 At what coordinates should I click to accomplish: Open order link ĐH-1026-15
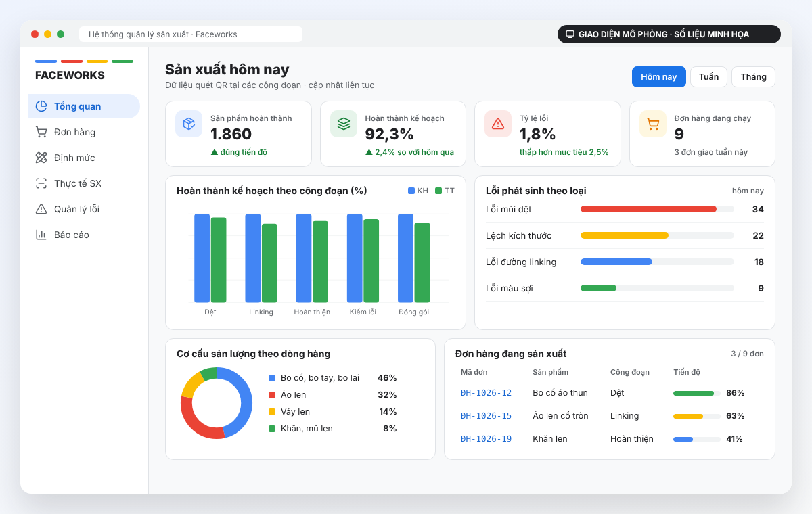click(486, 416)
